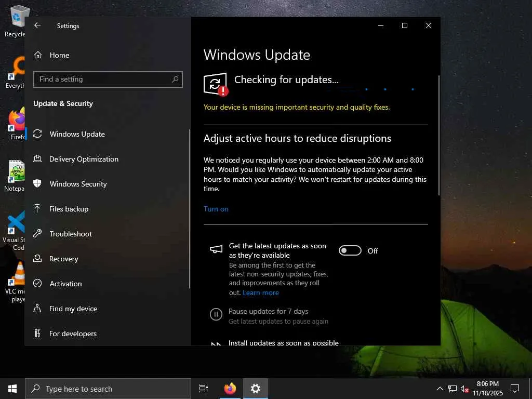The image size is (532, 399).
Task: Click the Settings gear on the taskbar
Action: coord(255,389)
